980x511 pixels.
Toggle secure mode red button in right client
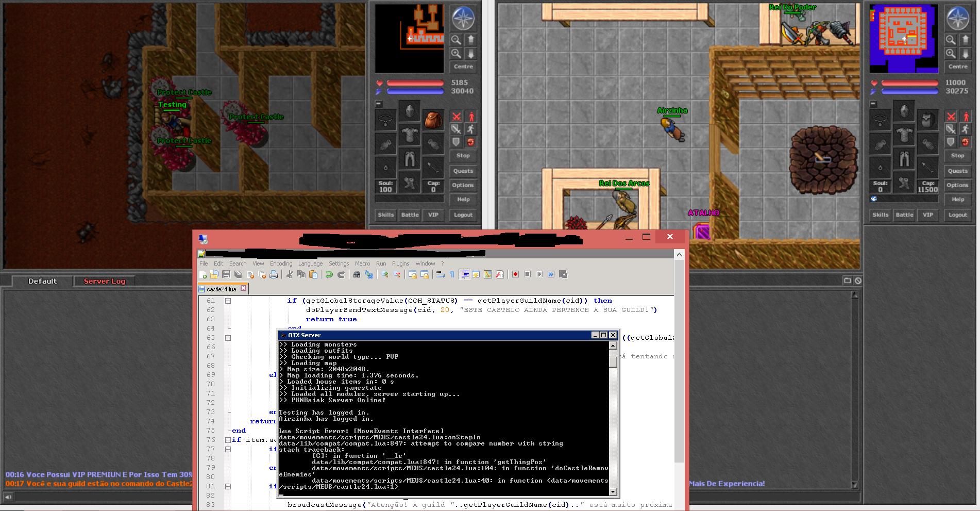[x=965, y=142]
